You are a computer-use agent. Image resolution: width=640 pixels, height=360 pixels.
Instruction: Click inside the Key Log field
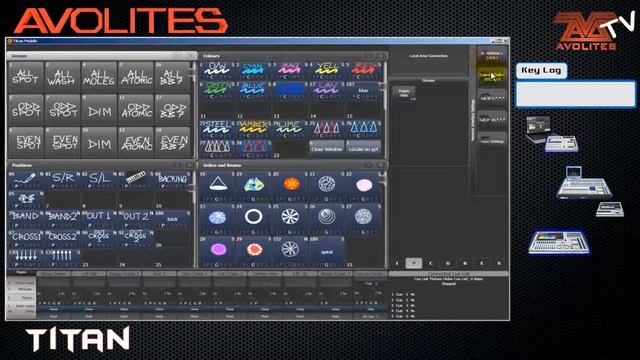[x=576, y=94]
